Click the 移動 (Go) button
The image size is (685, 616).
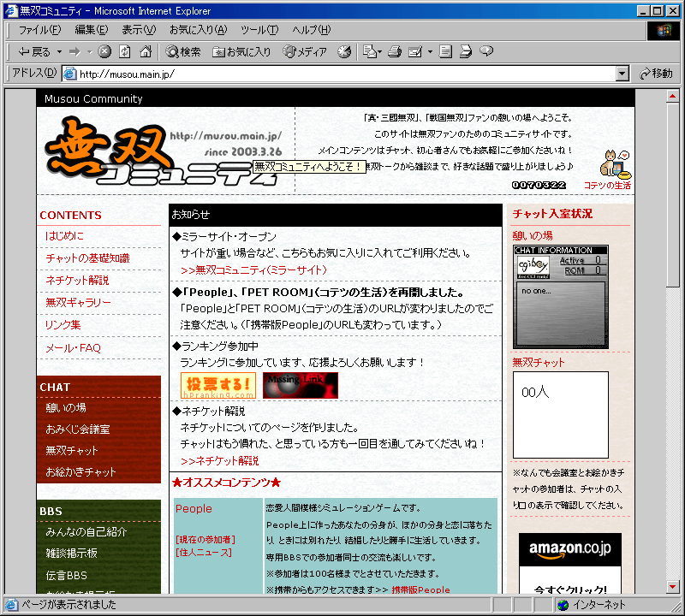(x=656, y=74)
